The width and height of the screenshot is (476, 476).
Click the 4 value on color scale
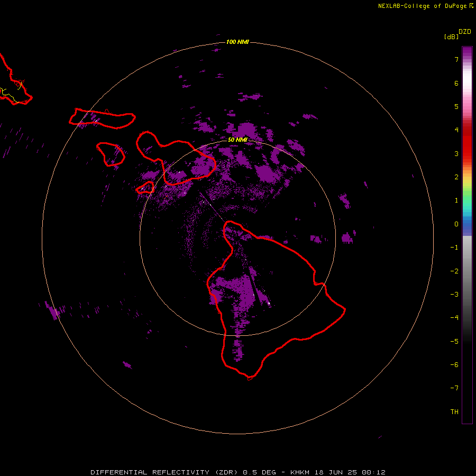[x=456, y=130]
